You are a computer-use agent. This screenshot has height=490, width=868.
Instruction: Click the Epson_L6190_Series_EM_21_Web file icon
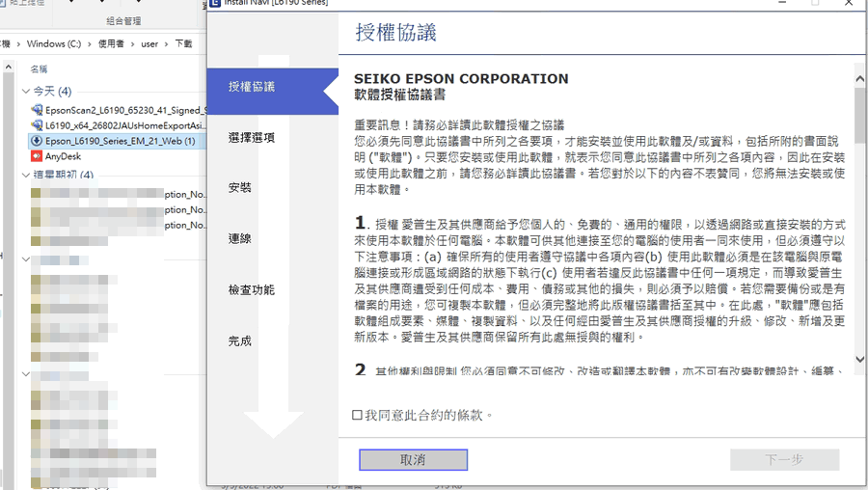pos(37,141)
